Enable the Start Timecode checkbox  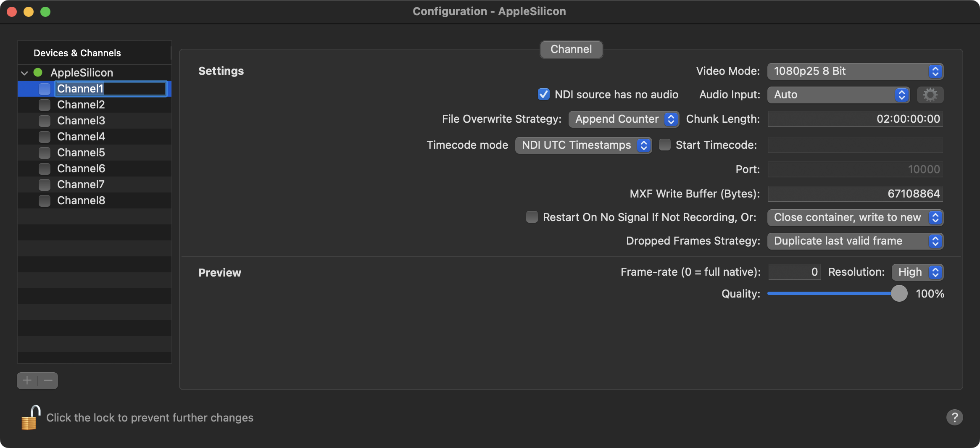665,145
